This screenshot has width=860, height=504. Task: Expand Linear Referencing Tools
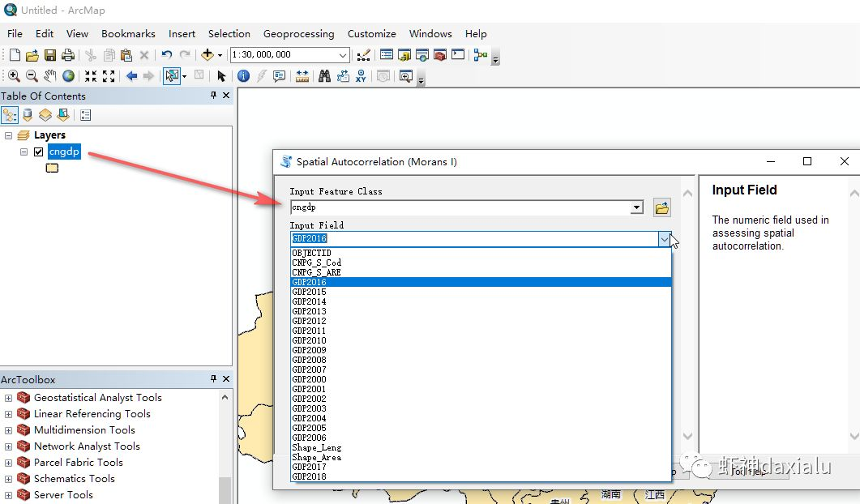(x=8, y=415)
